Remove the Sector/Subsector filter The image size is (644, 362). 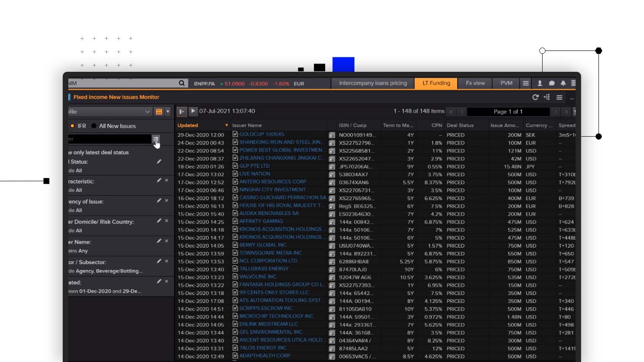(x=166, y=261)
